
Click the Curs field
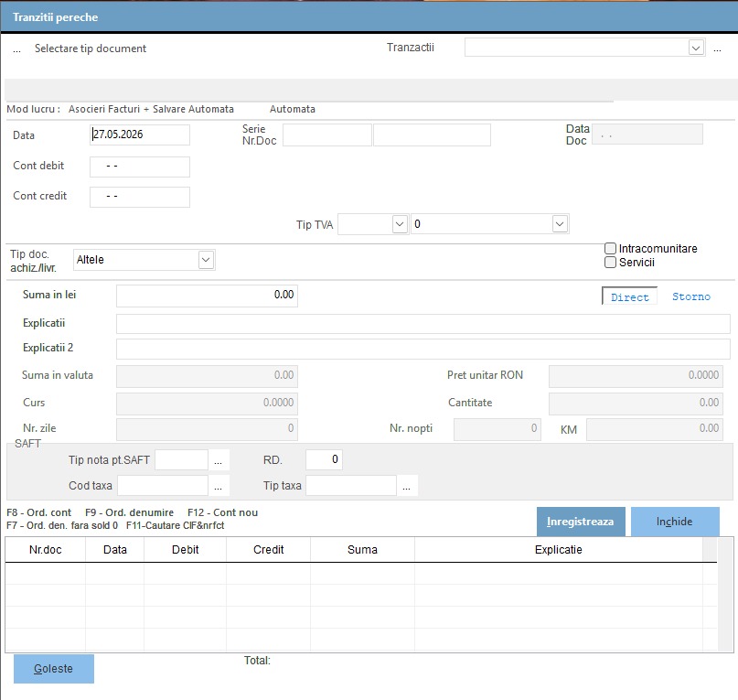[207, 404]
